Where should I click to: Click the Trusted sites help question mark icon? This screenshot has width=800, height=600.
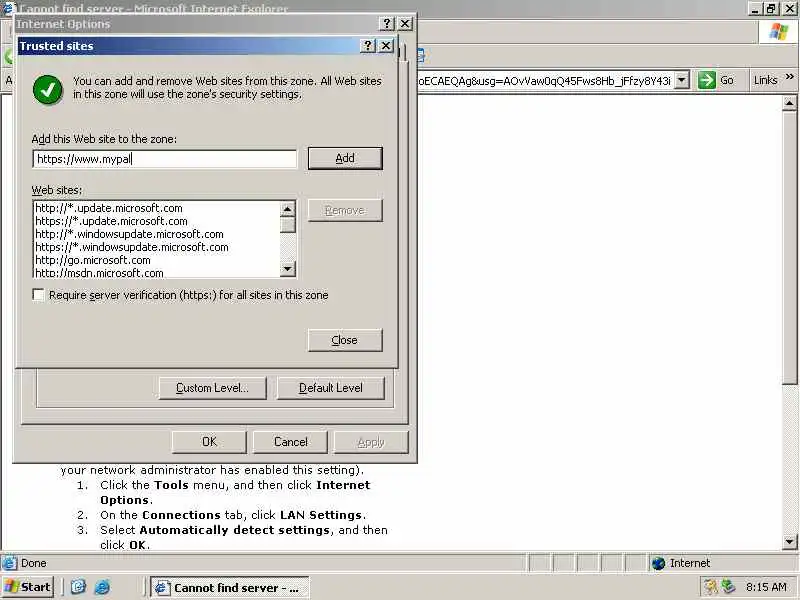[367, 46]
